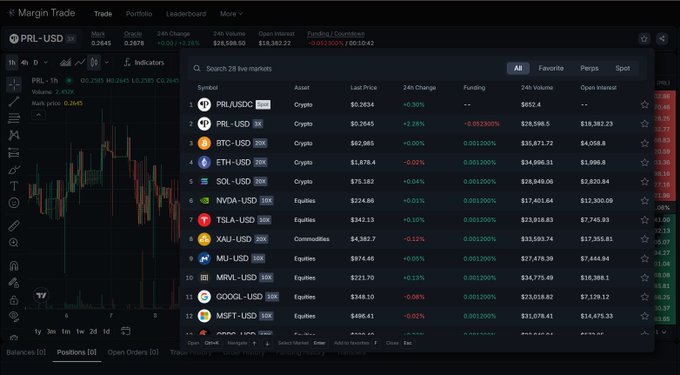
Task: Click the BTC-USD Bitcoin icon
Action: (x=204, y=143)
